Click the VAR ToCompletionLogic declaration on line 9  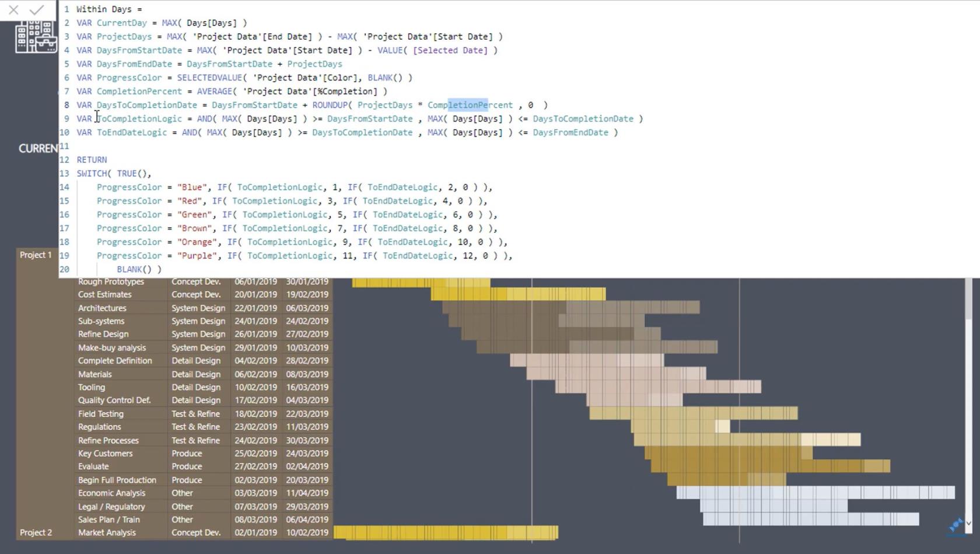129,119
